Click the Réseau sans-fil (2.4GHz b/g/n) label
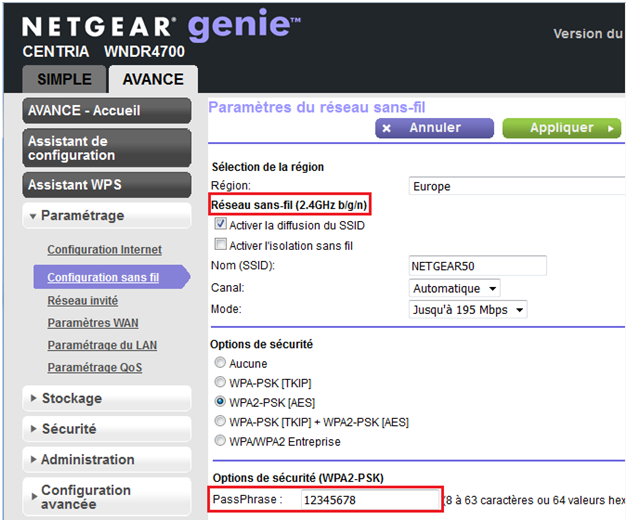This screenshot has width=628, height=522. pyautogui.click(x=289, y=205)
